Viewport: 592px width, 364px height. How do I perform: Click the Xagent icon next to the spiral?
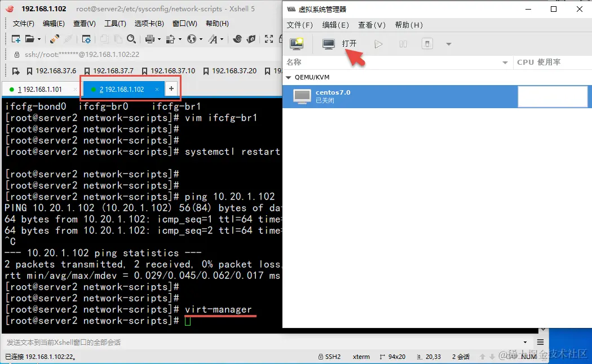coord(251,39)
